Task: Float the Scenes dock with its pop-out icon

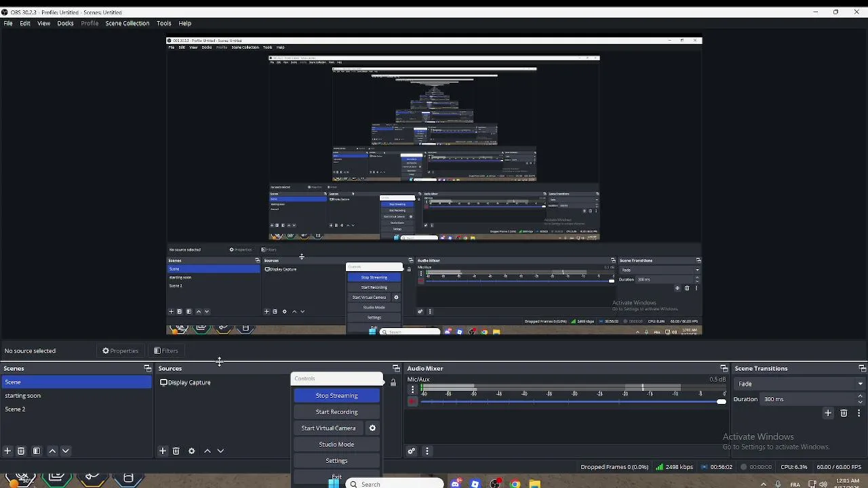Action: (x=148, y=369)
